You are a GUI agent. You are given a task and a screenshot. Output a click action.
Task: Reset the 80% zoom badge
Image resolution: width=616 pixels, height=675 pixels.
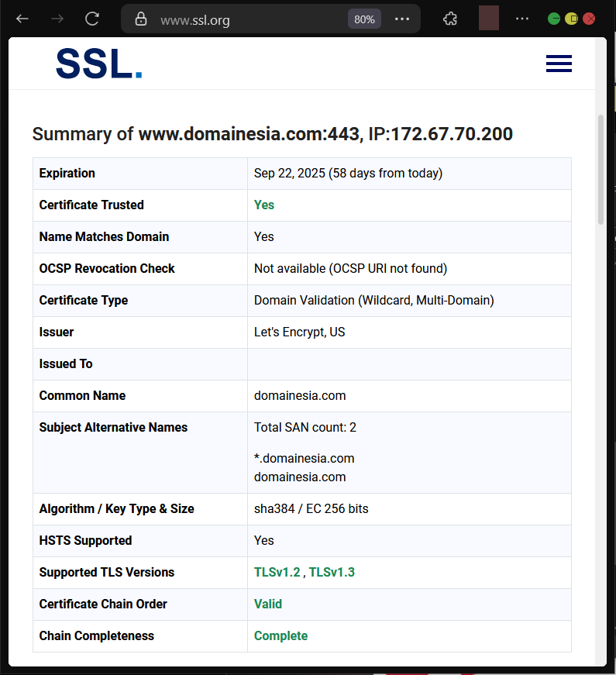click(x=364, y=19)
